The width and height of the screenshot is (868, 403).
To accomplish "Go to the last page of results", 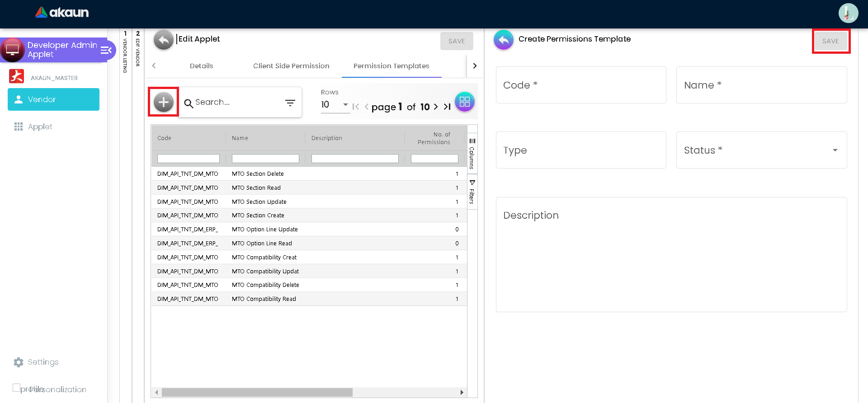I will point(447,107).
